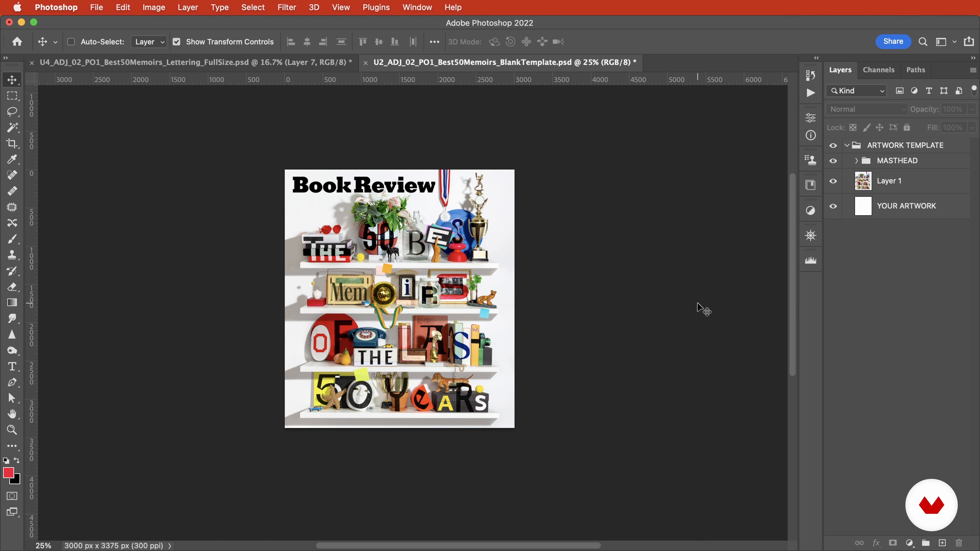Align left edges in options bar
The height and width of the screenshot is (551, 980).
pos(291,42)
